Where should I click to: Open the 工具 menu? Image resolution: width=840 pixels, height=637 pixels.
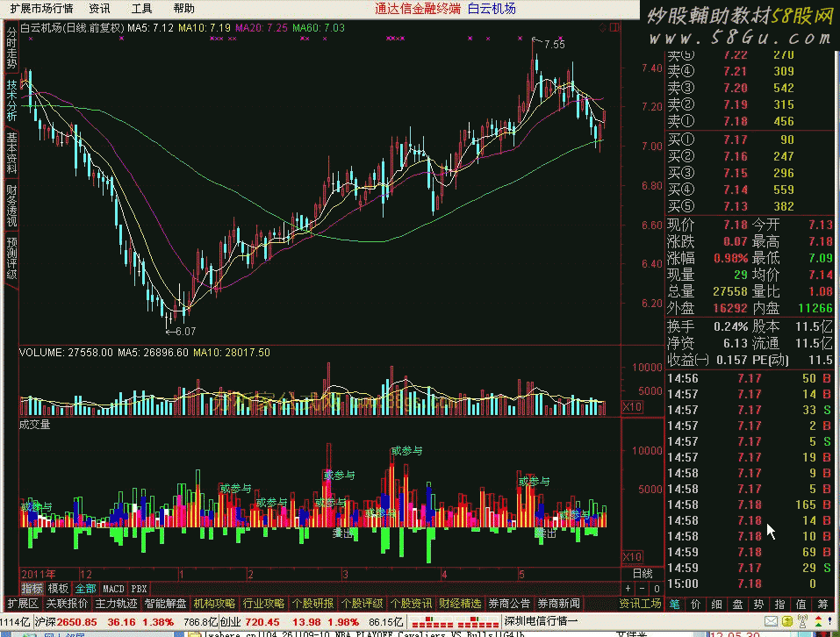[141, 9]
